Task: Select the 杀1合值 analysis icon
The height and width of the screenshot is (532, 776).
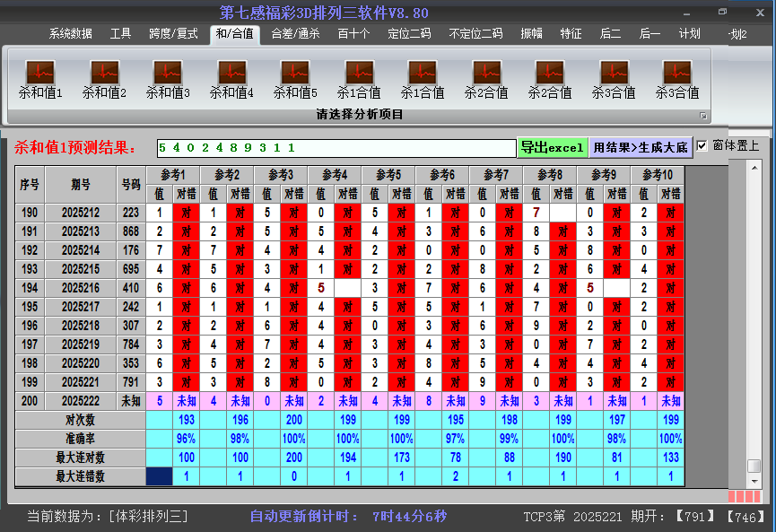Action: (359, 73)
